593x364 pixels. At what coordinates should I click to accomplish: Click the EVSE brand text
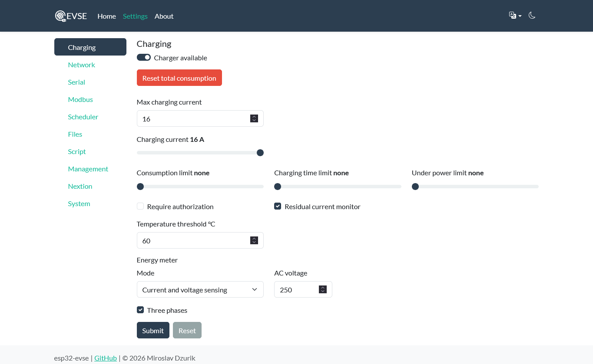pyautogui.click(x=77, y=16)
